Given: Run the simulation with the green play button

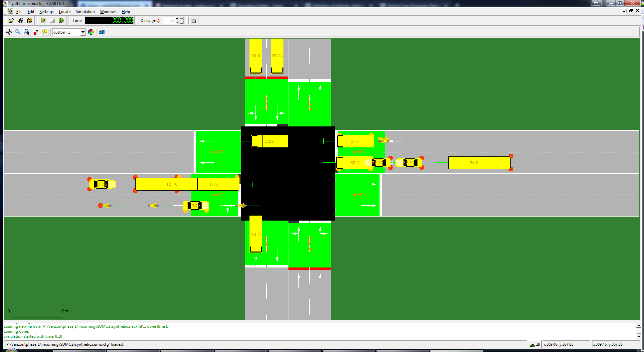Looking at the screenshot, I should click(x=43, y=20).
